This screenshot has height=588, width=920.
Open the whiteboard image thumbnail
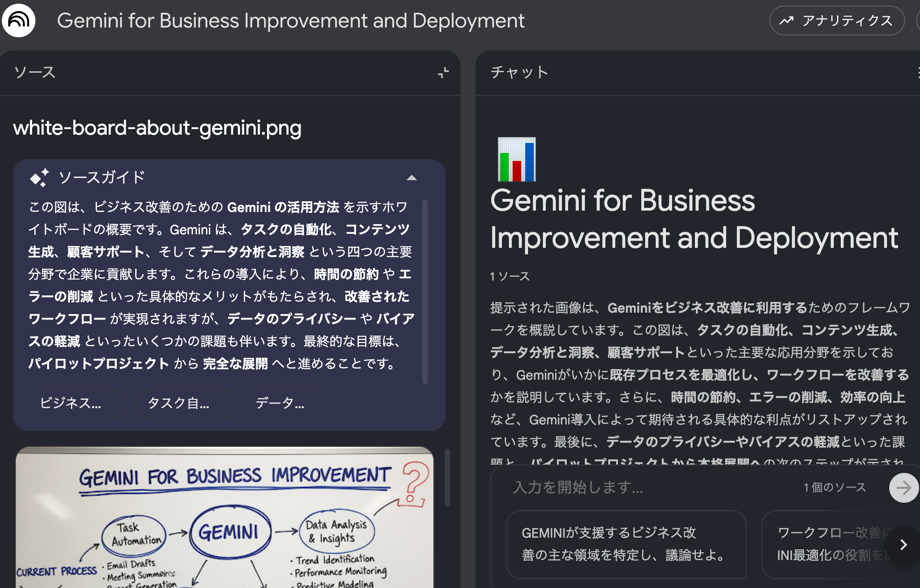tap(225, 517)
